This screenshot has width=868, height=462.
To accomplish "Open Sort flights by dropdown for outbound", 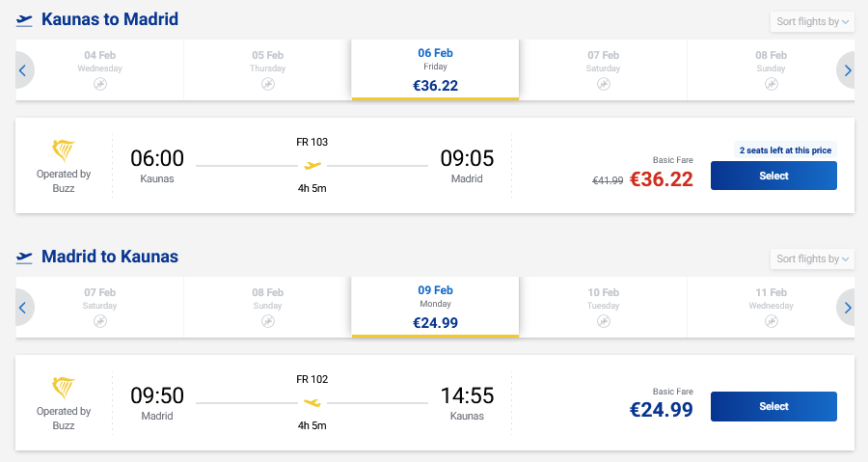I will [813, 21].
